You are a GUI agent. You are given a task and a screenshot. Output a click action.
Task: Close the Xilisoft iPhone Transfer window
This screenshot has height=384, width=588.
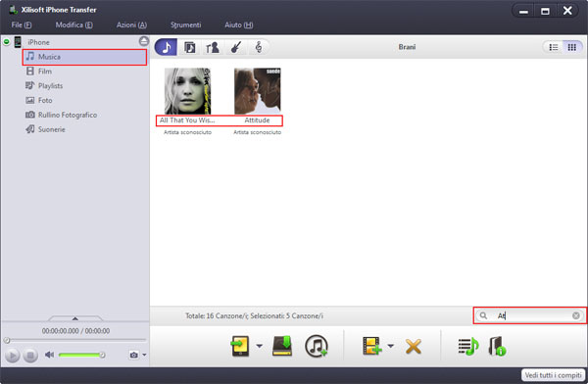(x=567, y=11)
